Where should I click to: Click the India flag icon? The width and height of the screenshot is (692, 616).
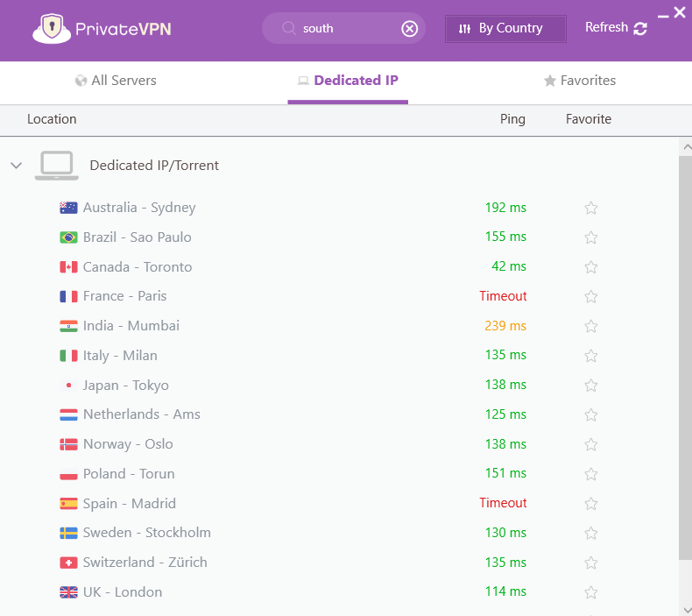point(68,326)
